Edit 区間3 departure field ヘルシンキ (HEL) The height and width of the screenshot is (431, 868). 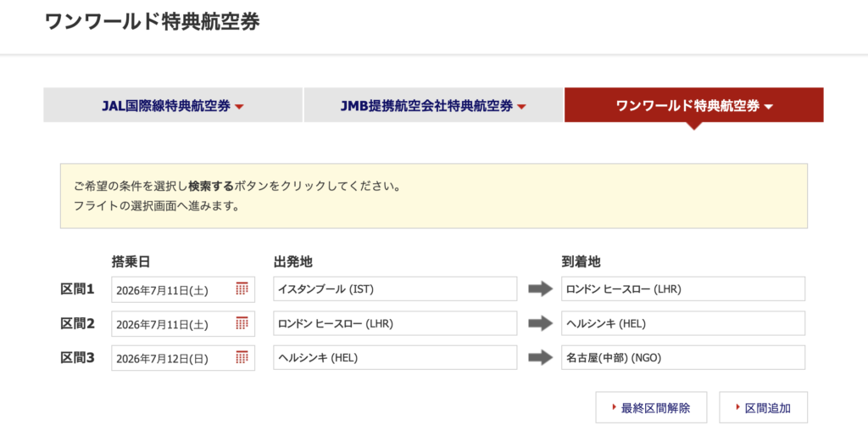coord(395,357)
